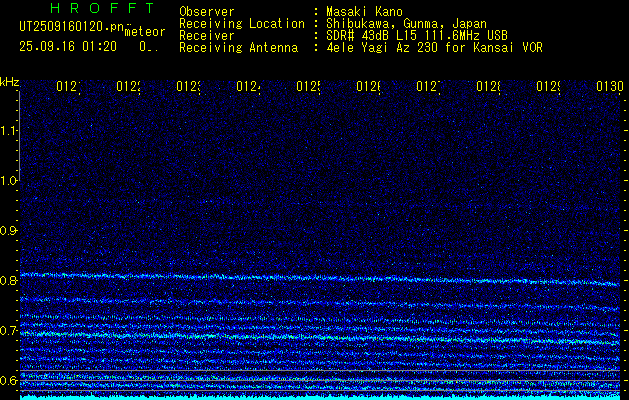
Task: Click the 0.8 frequency axis label
Action: [x=8, y=280]
